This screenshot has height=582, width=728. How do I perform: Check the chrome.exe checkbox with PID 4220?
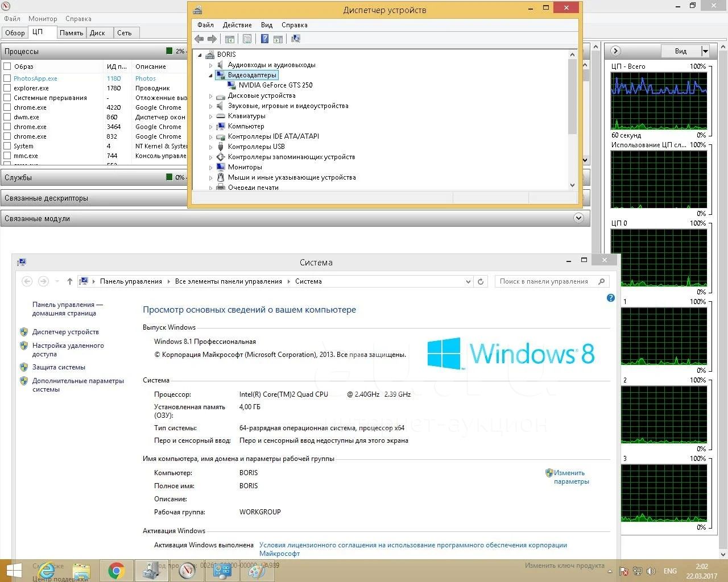point(7,107)
